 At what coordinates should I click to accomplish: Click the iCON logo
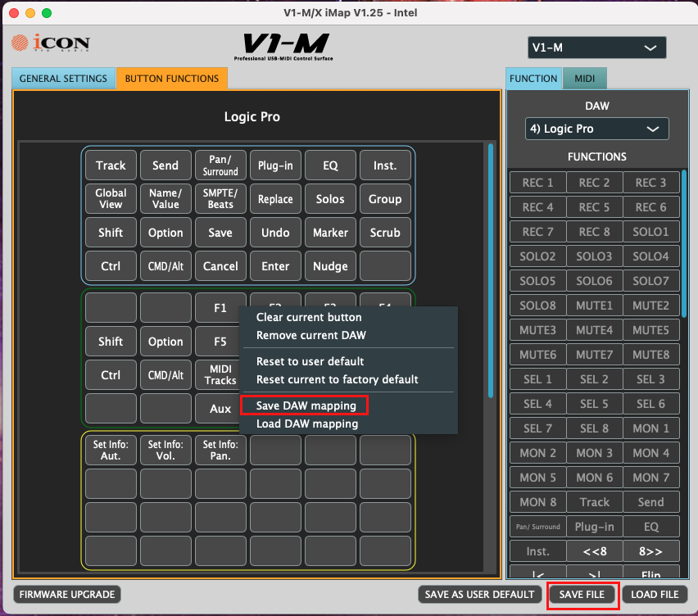[51, 43]
